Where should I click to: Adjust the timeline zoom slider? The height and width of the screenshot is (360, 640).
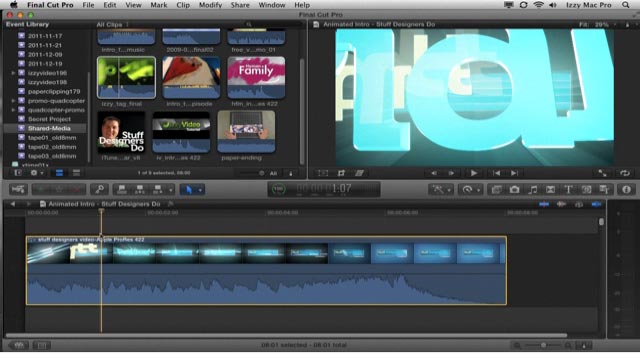543,345
